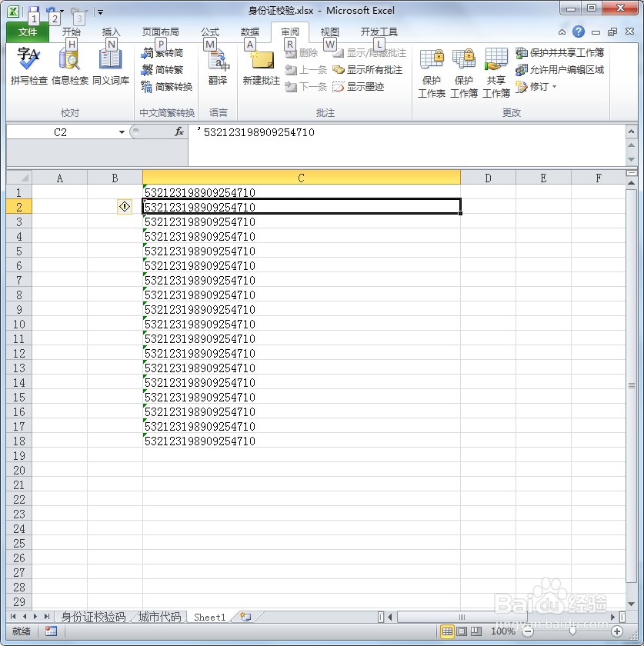The height and width of the screenshot is (646, 644).
Task: Click 显示所有批注 to show all comments
Action: (x=368, y=70)
